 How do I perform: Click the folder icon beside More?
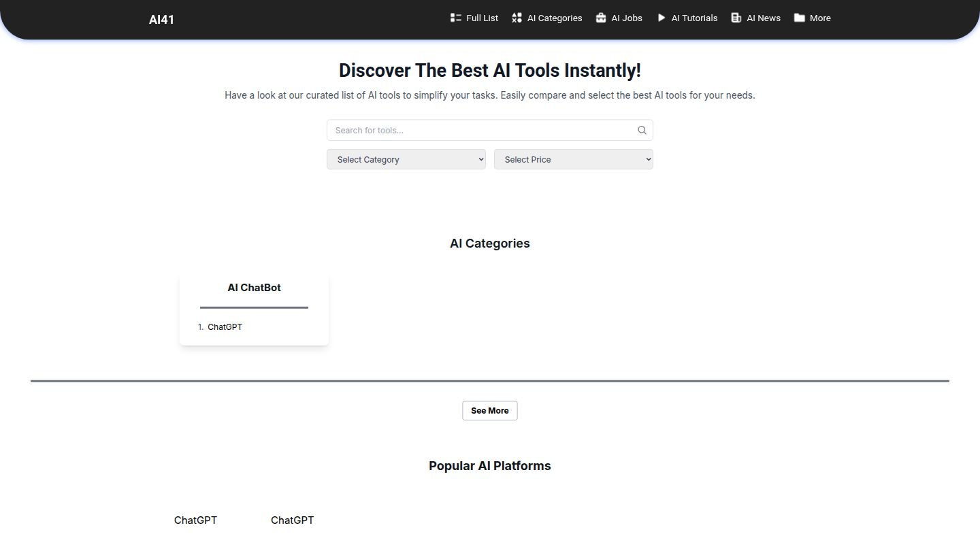pyautogui.click(x=799, y=18)
